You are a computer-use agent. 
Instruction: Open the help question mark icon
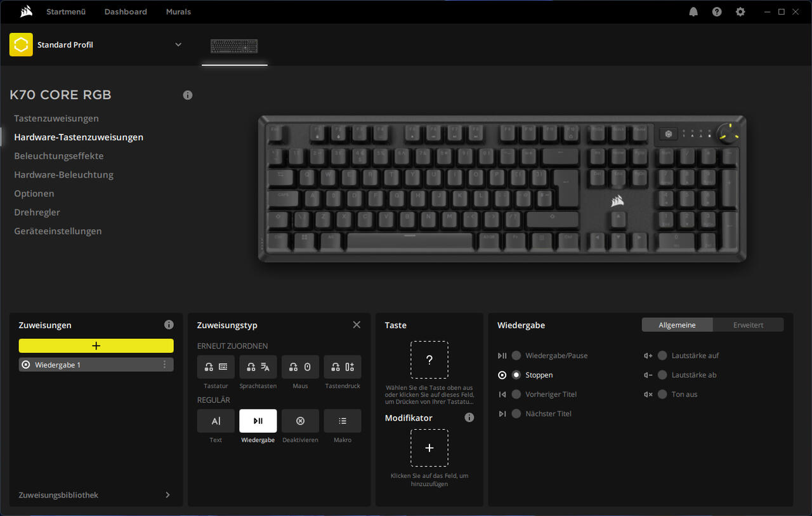coord(717,11)
